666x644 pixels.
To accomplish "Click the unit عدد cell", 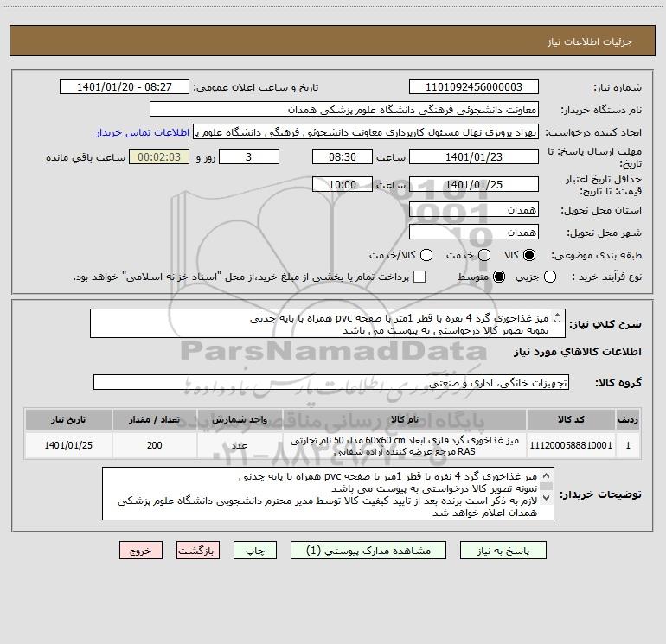I will tap(240, 445).
